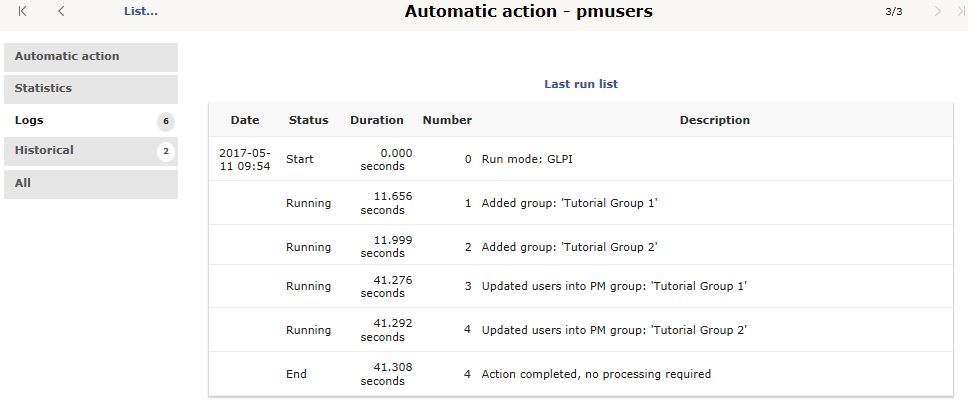The width and height of the screenshot is (968, 407).
Task: Show the All tab
Action: tap(91, 184)
